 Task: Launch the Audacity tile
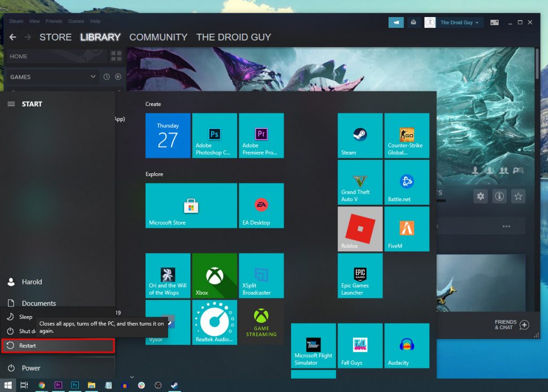click(407, 346)
